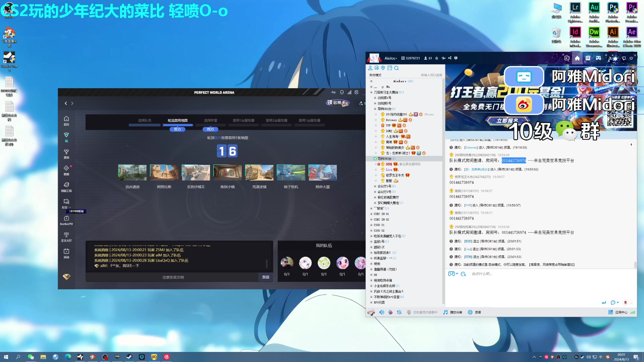Click the search magnifier in the YY channel toolbar
The height and width of the screenshot is (362, 644).
396,68
